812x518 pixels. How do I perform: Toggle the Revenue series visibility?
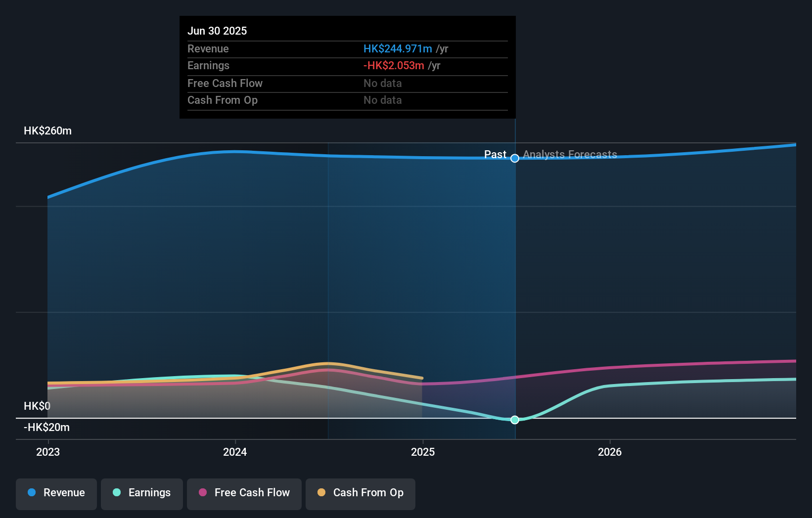(x=56, y=493)
